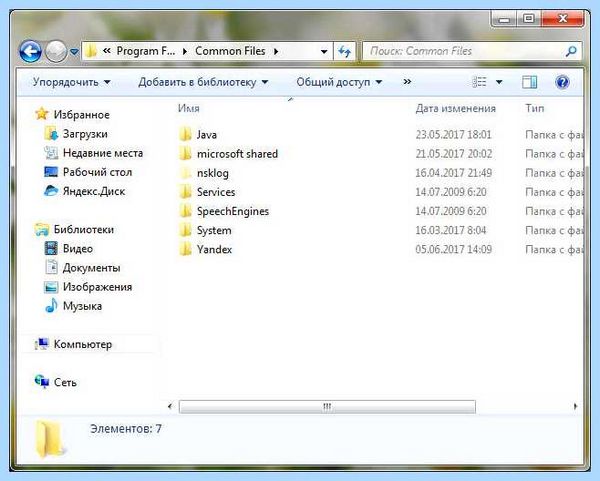The height and width of the screenshot is (481, 600).
Task: Select the microsoft shared folder
Action: [x=237, y=154]
